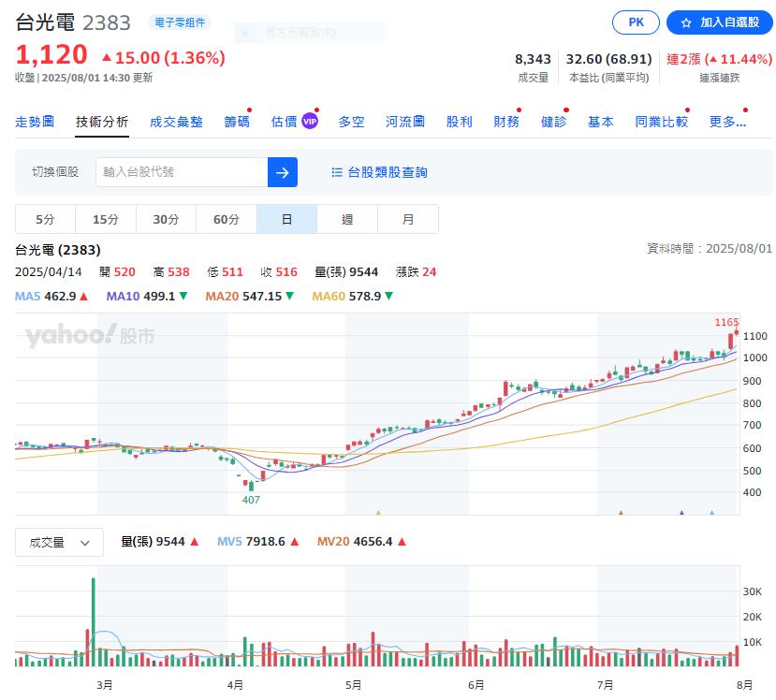This screenshot has height=700, width=776.
Task: Click the MV5 7918.6 volume label
Action: pos(257,542)
